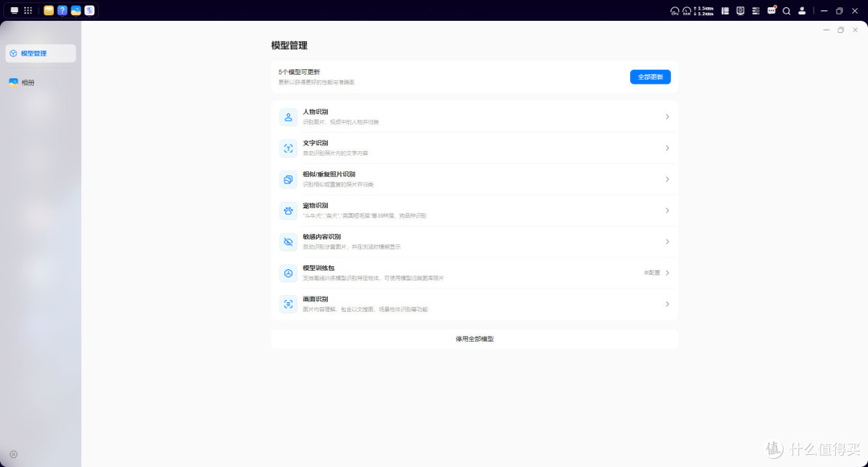Click the 画面识别 scene icon
Image resolution: width=868 pixels, height=467 pixels.
(288, 305)
